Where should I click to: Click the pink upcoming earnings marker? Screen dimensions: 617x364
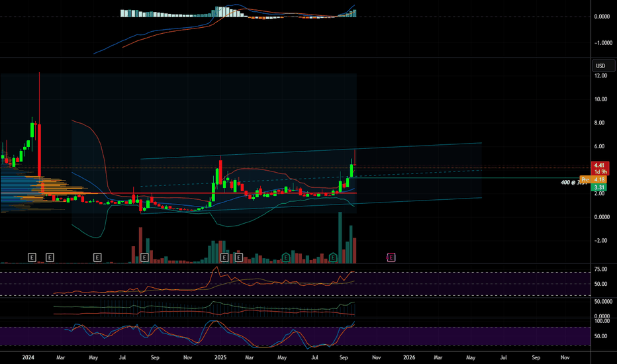pos(391,257)
